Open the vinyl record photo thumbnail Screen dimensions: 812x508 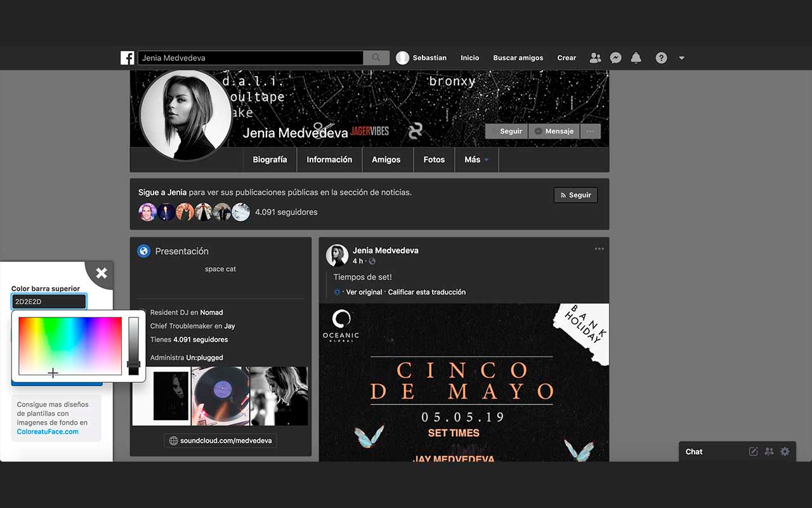click(220, 396)
